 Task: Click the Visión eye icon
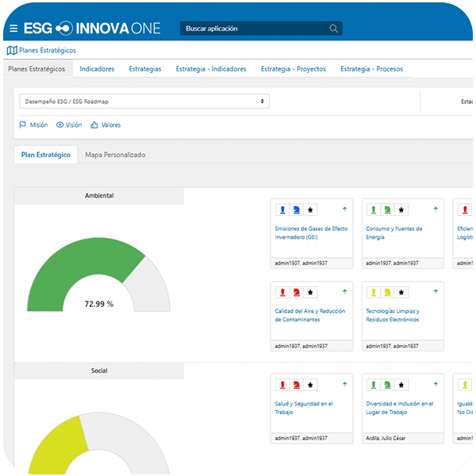tap(59, 125)
